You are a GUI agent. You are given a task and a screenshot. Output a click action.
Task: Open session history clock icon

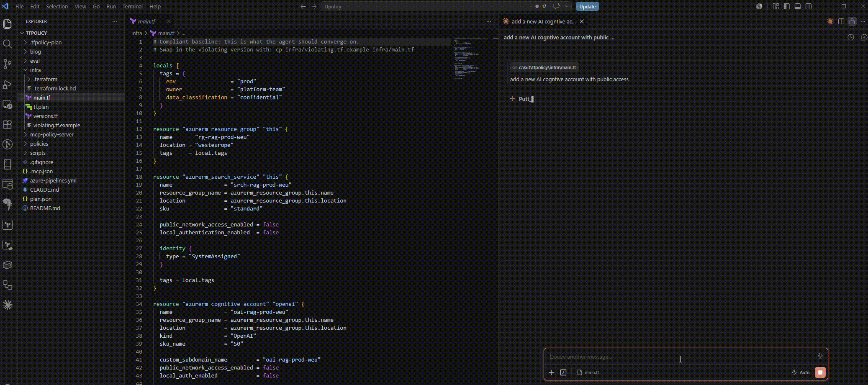[x=851, y=37]
